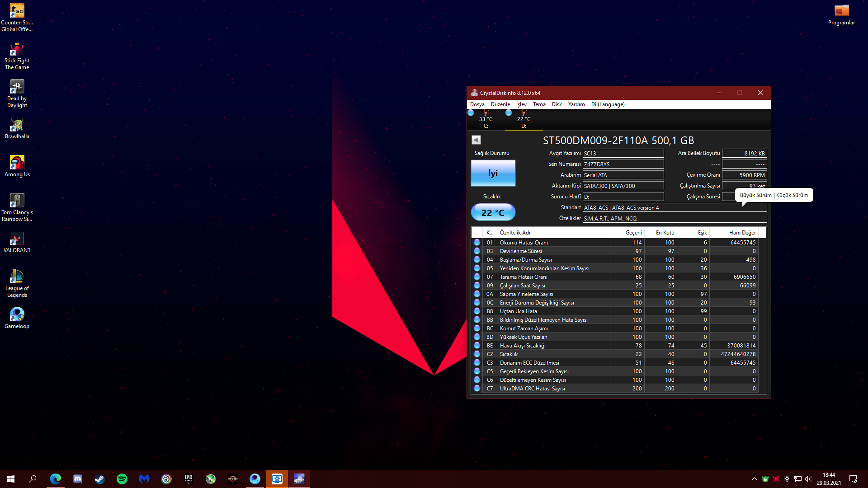Open the clock showing 18:44

829,479
